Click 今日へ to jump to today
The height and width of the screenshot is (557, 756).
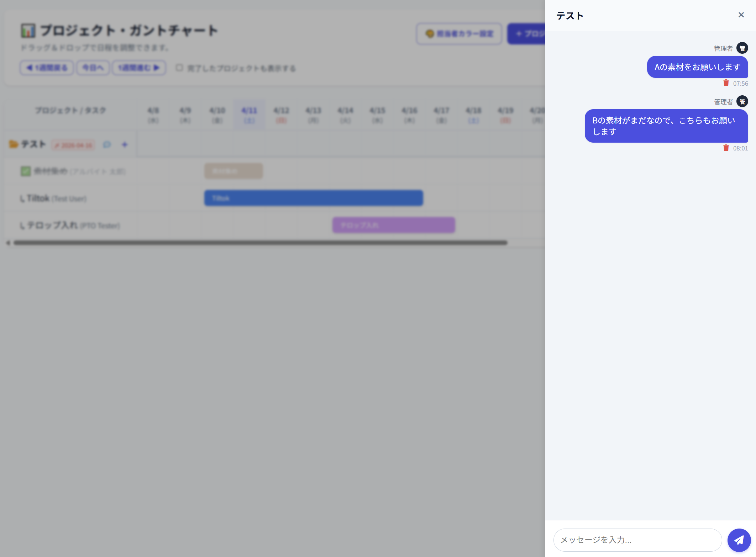click(x=93, y=67)
